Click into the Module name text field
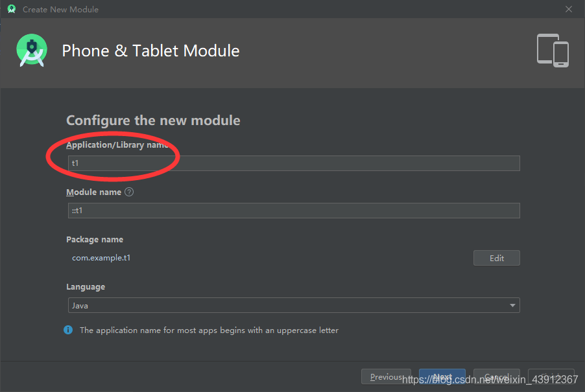The width and height of the screenshot is (585, 392). point(293,211)
